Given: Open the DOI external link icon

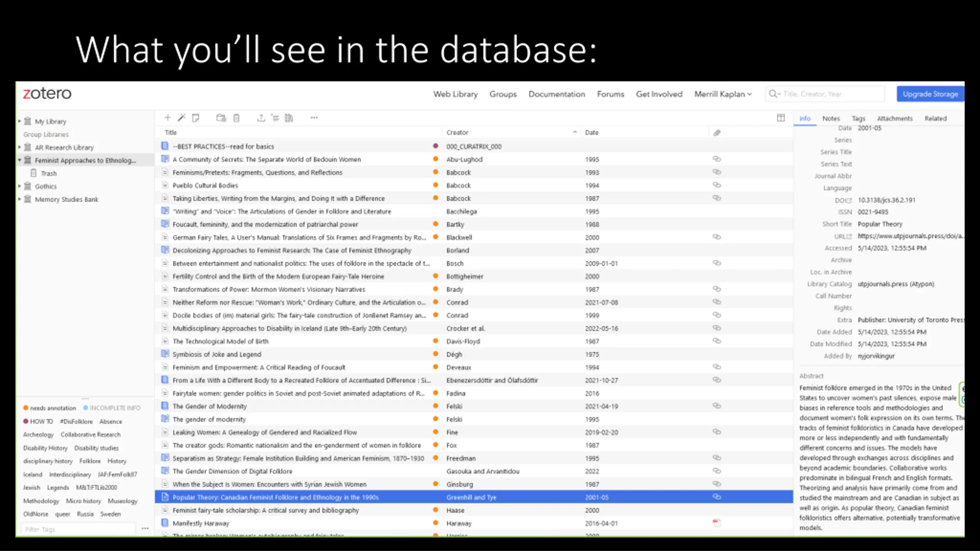Looking at the screenshot, I should pyautogui.click(x=849, y=201).
